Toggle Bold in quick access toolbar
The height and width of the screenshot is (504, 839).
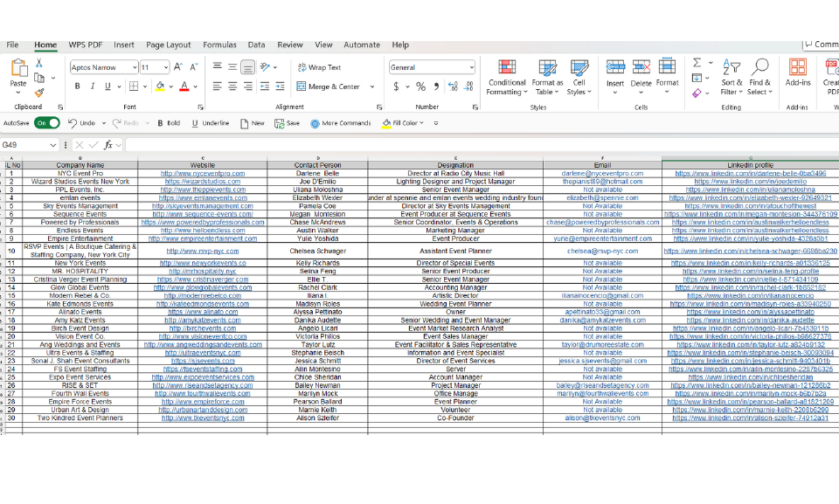(x=169, y=123)
